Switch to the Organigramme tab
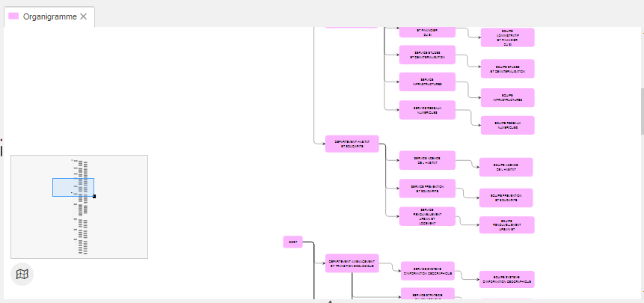The height and width of the screenshot is (303, 644). [49, 16]
